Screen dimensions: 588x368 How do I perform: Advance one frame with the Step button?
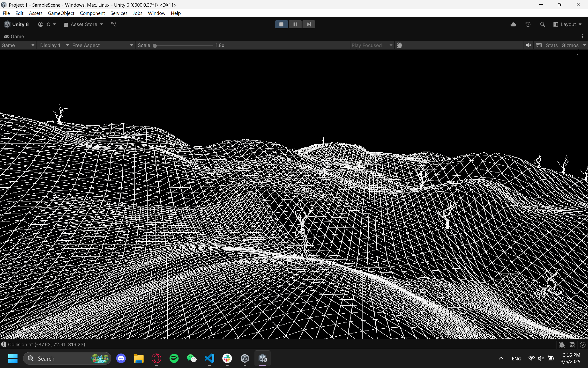(309, 24)
